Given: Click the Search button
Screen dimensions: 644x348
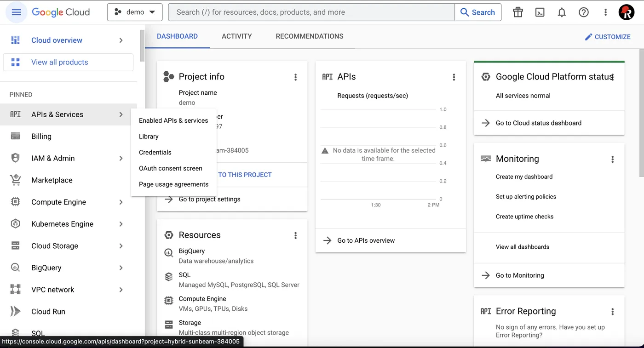Looking at the screenshot, I should click(478, 12).
